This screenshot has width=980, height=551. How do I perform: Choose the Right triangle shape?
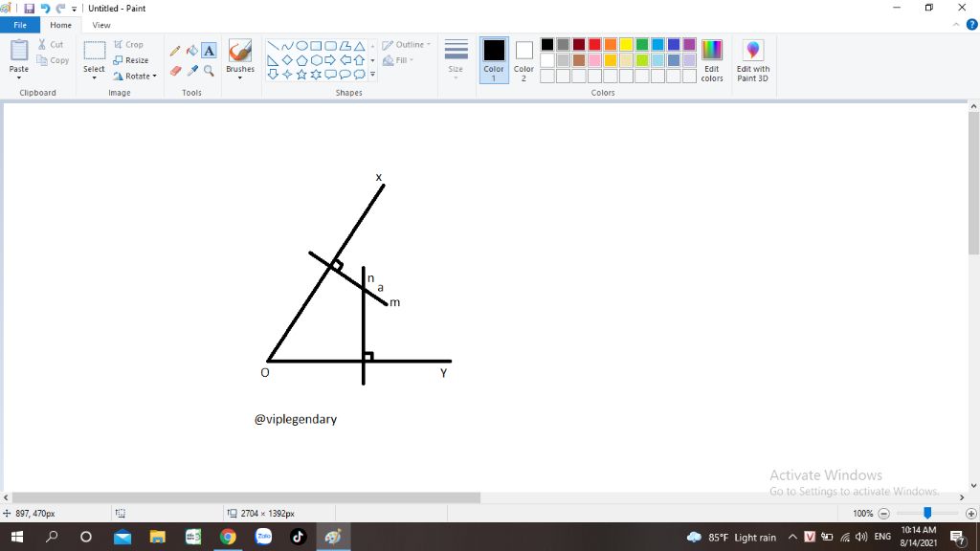273,60
